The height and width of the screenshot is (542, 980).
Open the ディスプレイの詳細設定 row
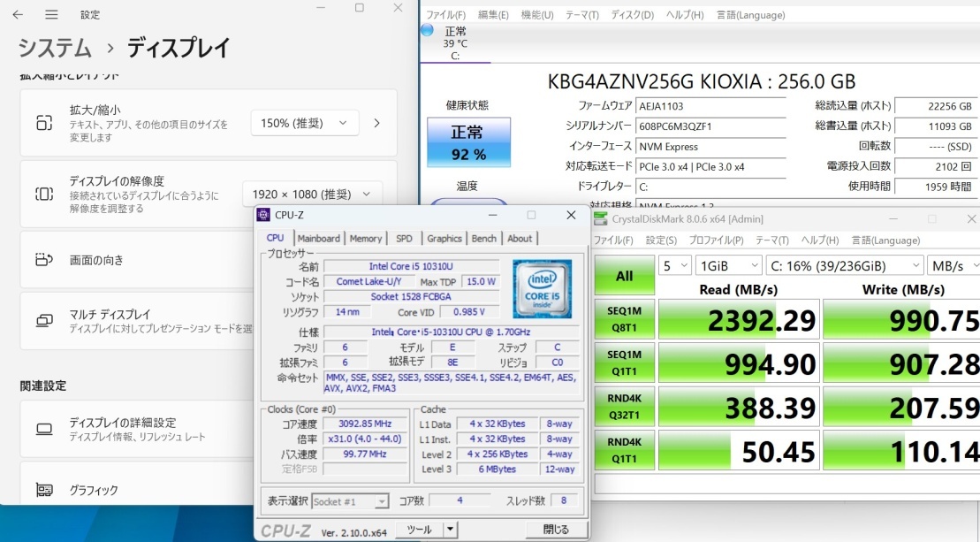tap(137, 429)
